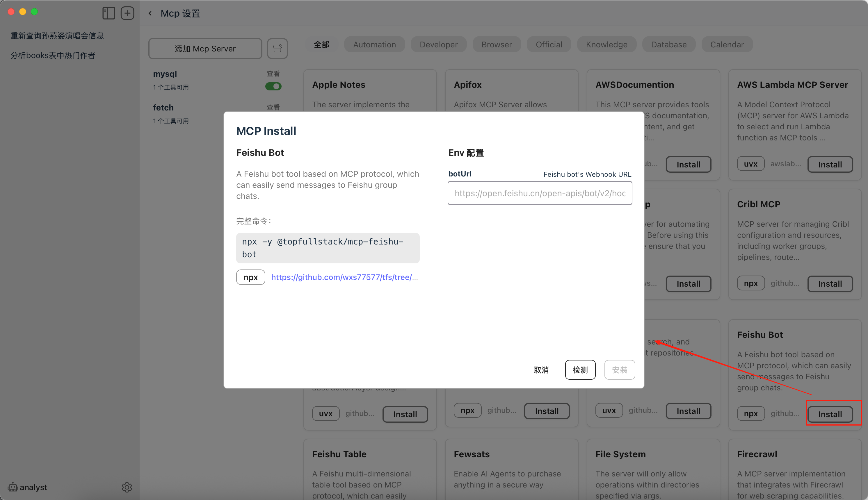Viewport: 868px width, 500px height.
Task: Click the analyst robot icon
Action: coord(13,487)
